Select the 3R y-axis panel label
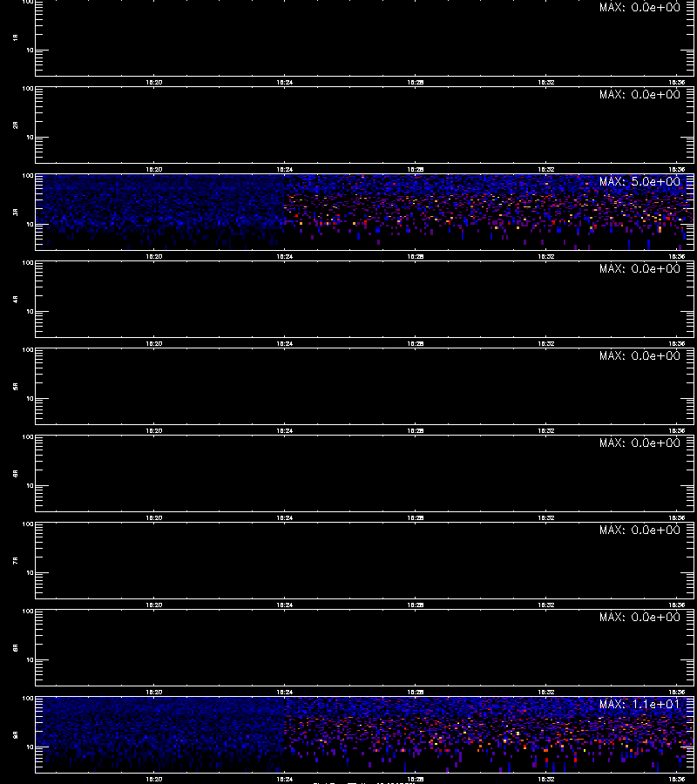 16,212
